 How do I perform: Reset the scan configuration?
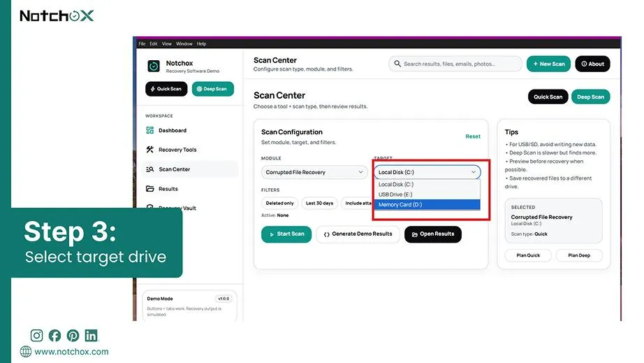(473, 136)
